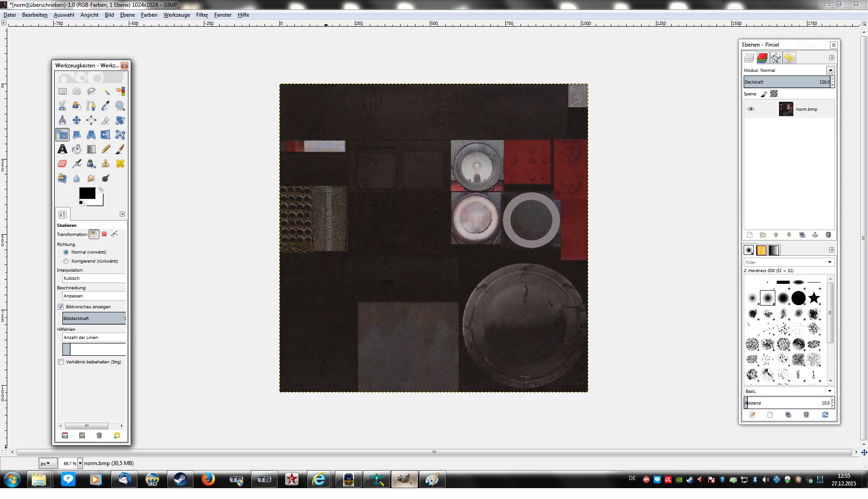Toggle the Bildvorschau anzeigen checkbox
This screenshot has width=868, height=499.
pyautogui.click(x=61, y=306)
